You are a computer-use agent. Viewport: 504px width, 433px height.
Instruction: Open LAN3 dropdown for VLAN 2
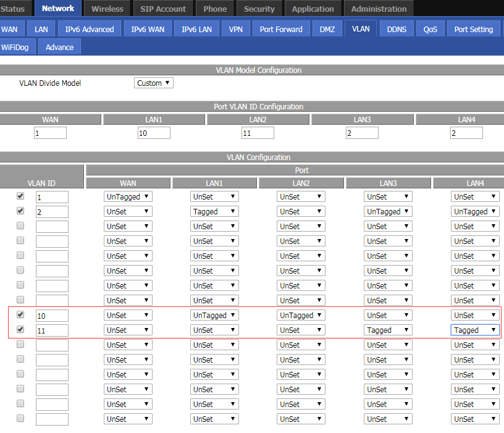point(388,211)
